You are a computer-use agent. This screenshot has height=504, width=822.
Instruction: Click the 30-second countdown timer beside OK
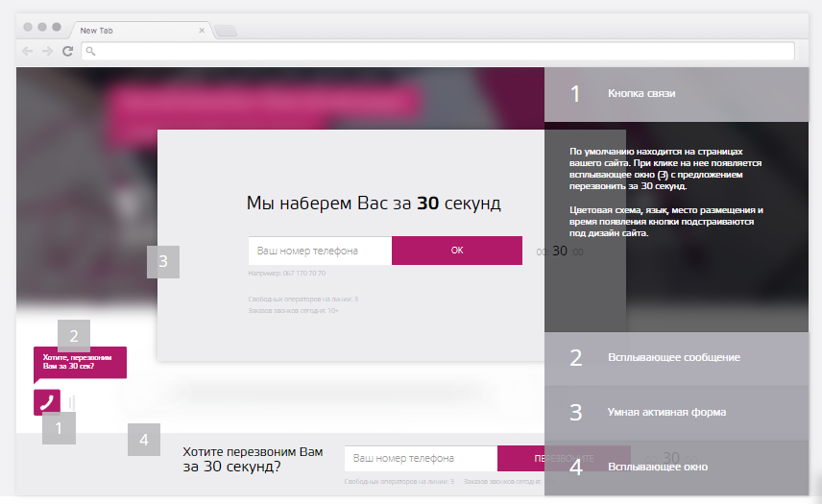coord(560,252)
